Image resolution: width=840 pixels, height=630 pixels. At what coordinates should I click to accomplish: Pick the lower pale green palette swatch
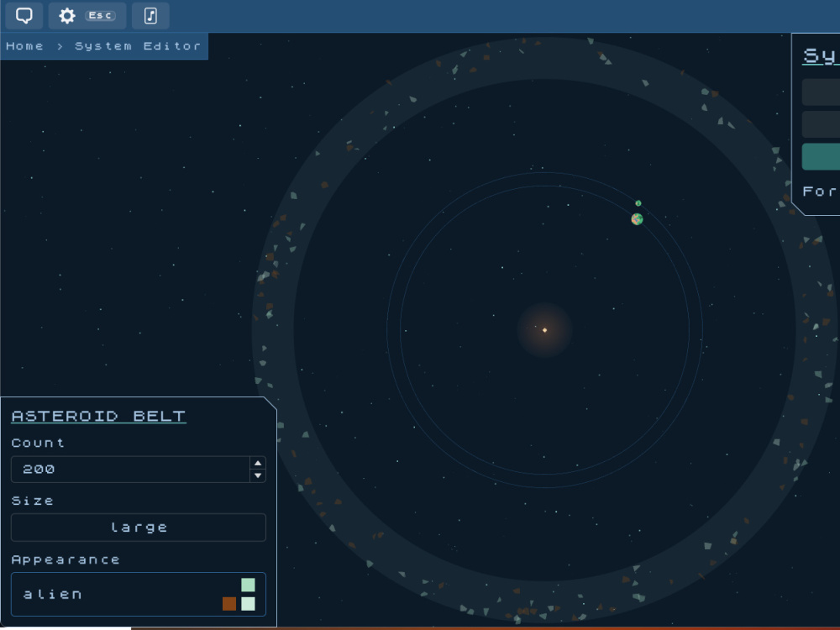coord(248,604)
